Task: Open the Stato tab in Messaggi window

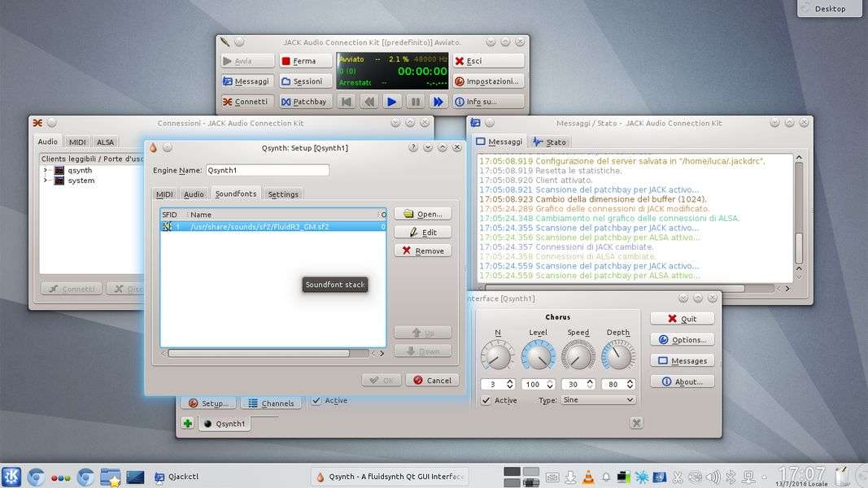Action: [549, 142]
